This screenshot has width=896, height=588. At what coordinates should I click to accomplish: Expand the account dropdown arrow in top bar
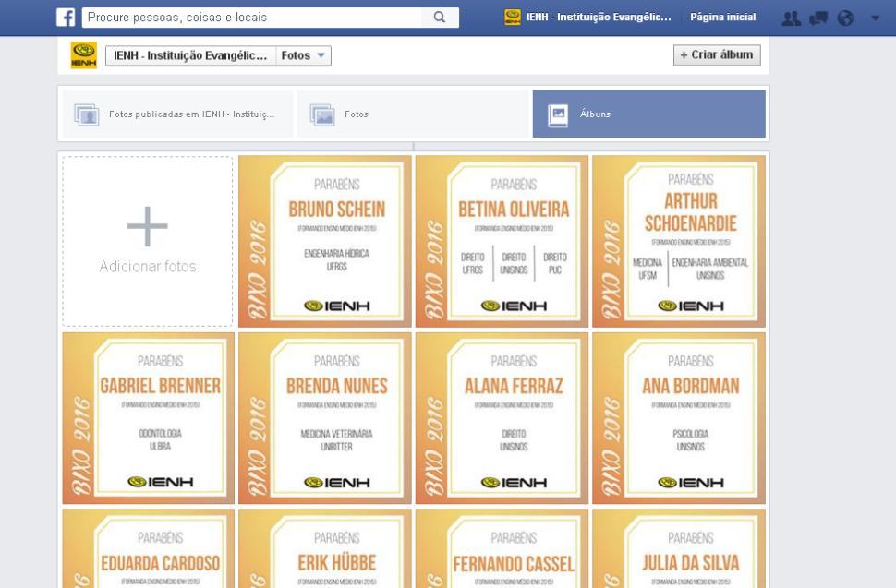[875, 18]
